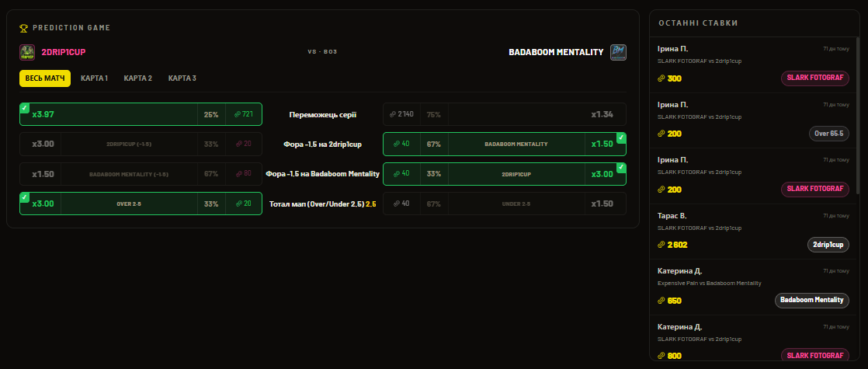Click coin icon in Under 2-5 bet row
868x369 pixels.
(x=397, y=204)
